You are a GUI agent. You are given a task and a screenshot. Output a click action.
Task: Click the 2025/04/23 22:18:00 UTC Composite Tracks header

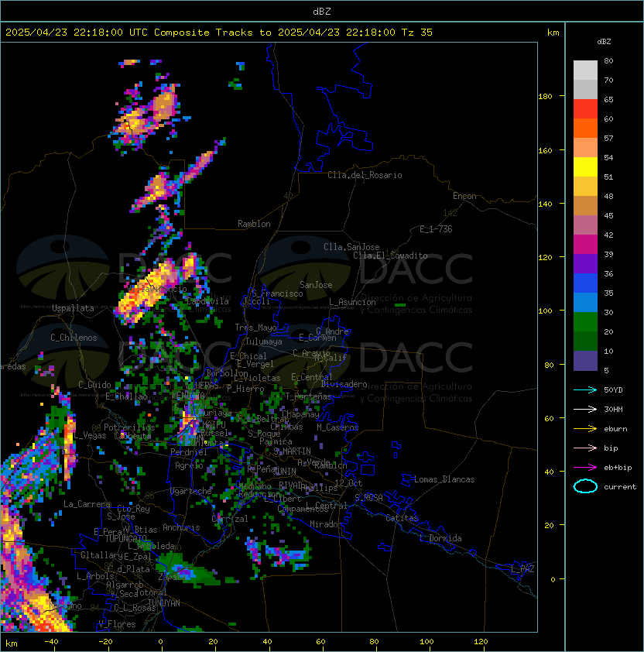[x=219, y=33]
